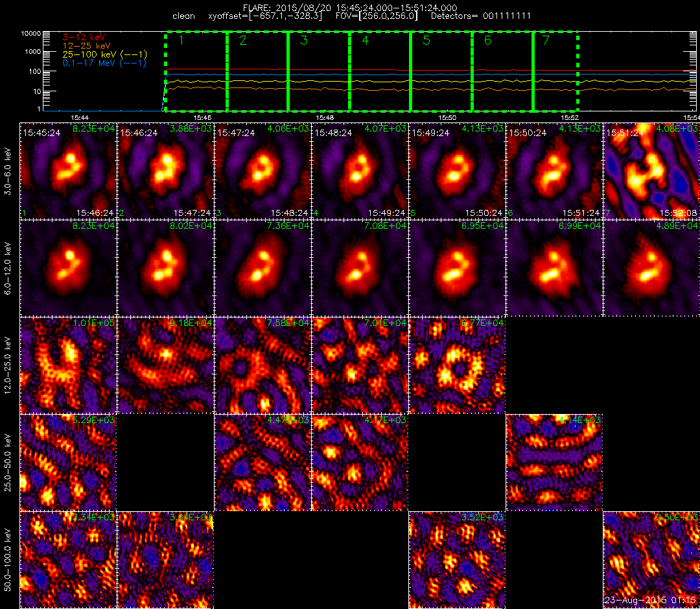700x609 pixels.
Task: Open the 6.0-12.0 keV image with peak 7.08E+04
Action: pyautogui.click(x=360, y=268)
